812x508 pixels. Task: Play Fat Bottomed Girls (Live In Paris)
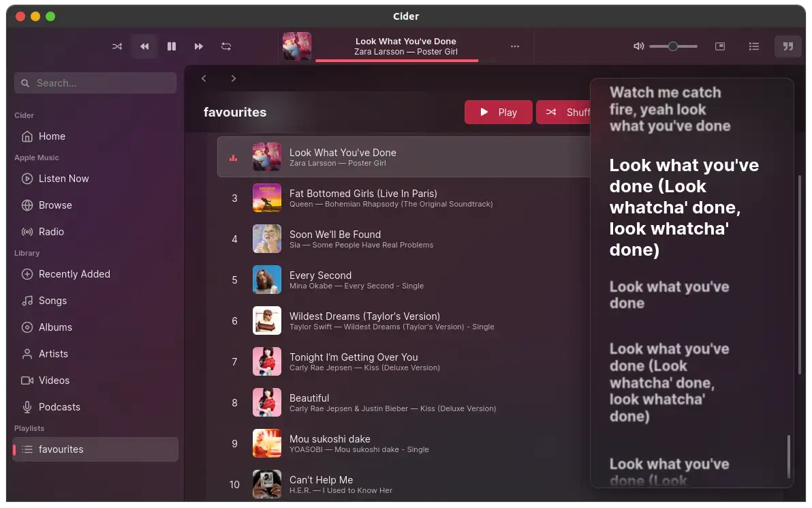(x=403, y=198)
